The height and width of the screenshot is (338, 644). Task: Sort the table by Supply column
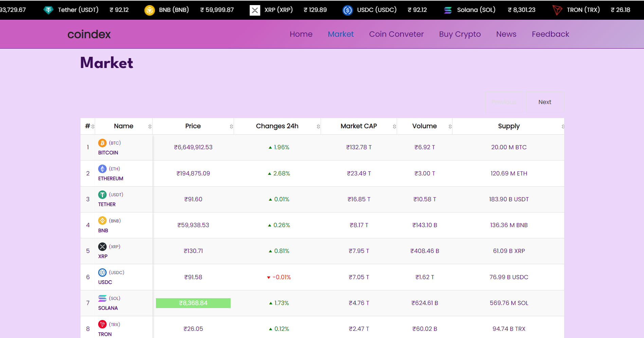508,126
